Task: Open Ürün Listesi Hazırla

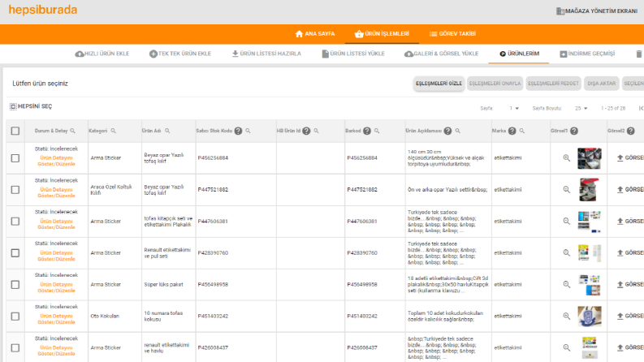Action: click(x=266, y=54)
